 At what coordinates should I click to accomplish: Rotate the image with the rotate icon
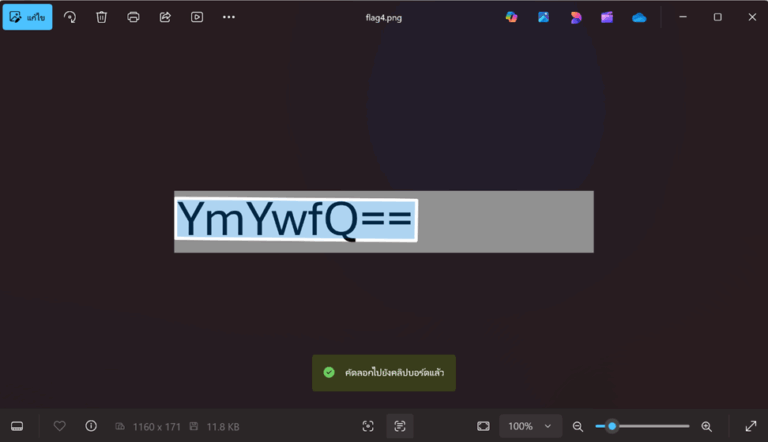[x=70, y=17]
